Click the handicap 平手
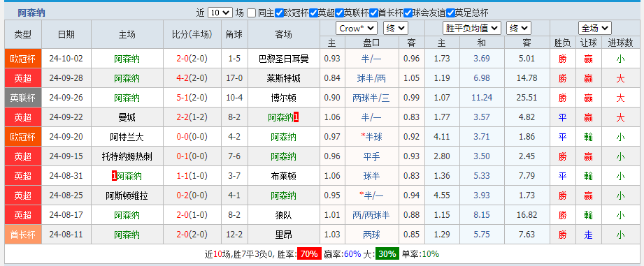The image size is (644, 266). pos(371,156)
